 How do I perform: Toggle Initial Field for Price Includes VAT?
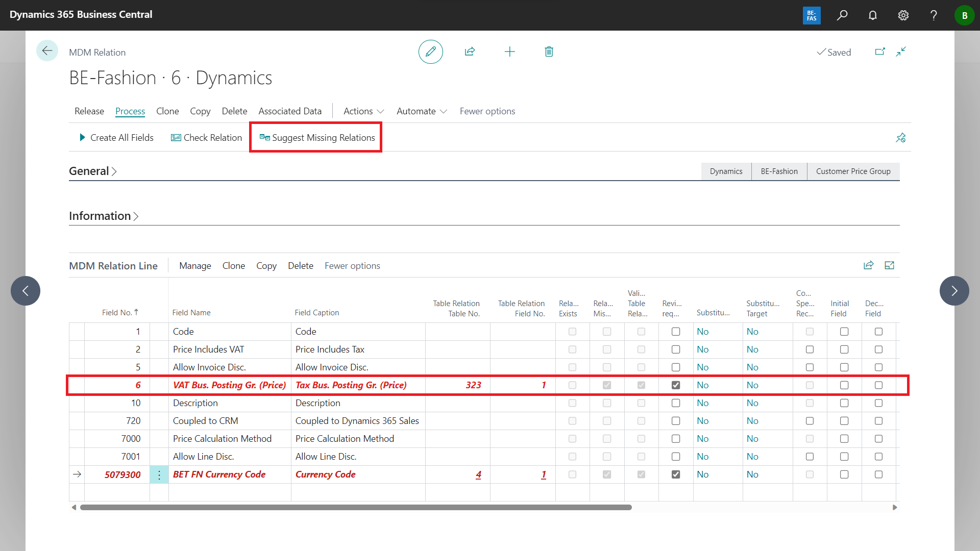(x=844, y=349)
